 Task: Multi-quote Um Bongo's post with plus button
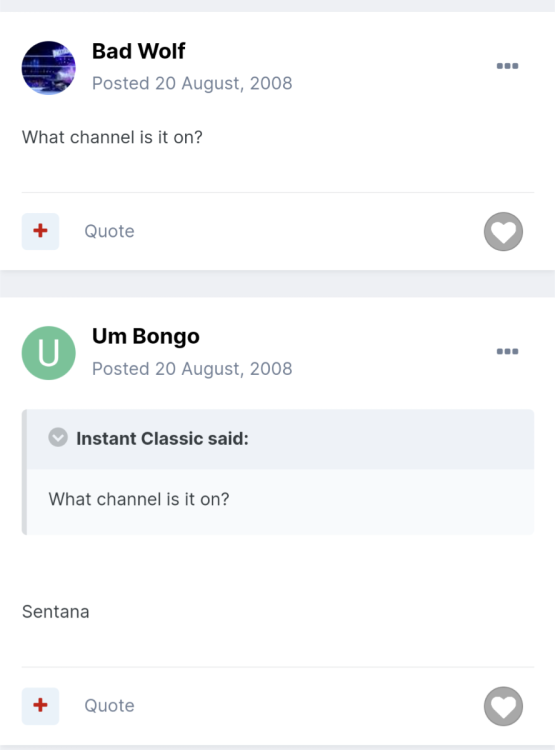pyautogui.click(x=40, y=706)
